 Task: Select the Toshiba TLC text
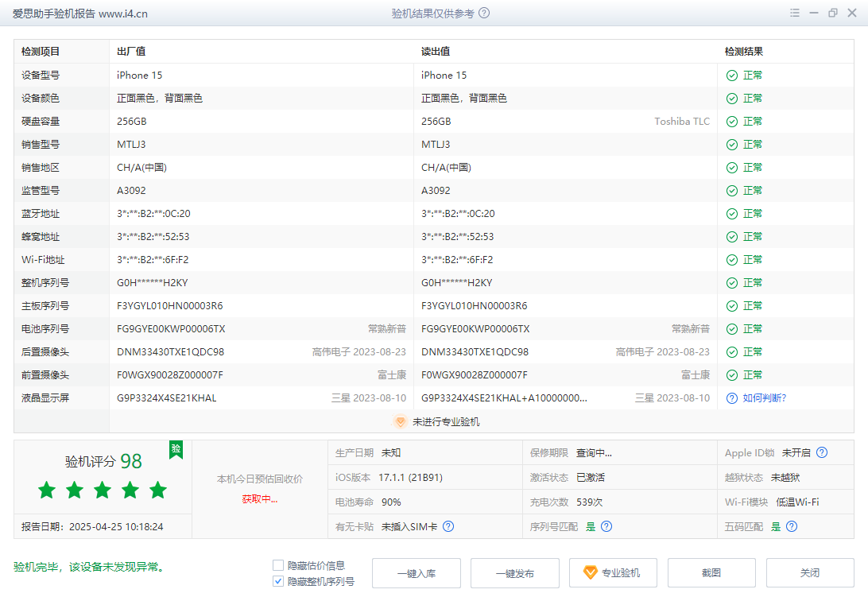coord(682,122)
